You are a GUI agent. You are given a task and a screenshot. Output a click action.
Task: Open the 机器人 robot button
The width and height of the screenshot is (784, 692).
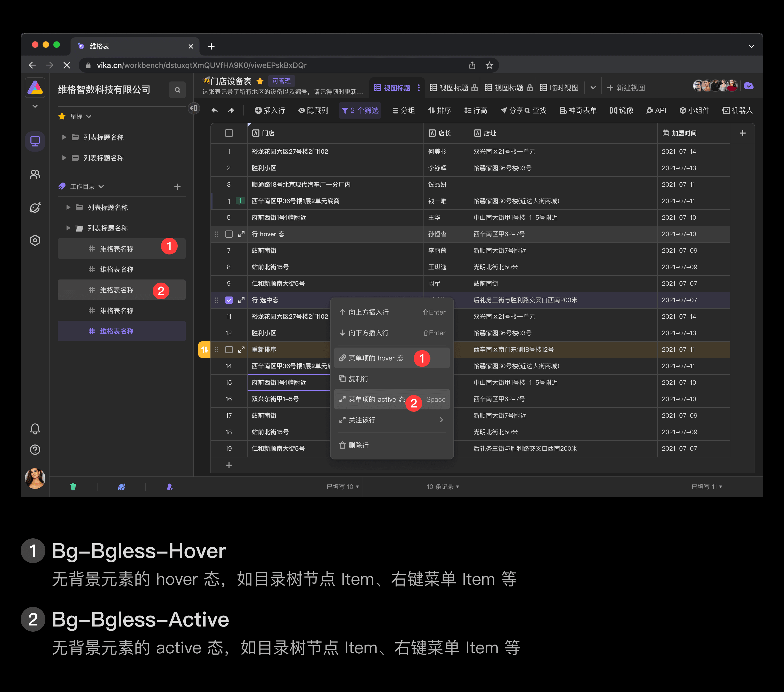click(x=737, y=110)
